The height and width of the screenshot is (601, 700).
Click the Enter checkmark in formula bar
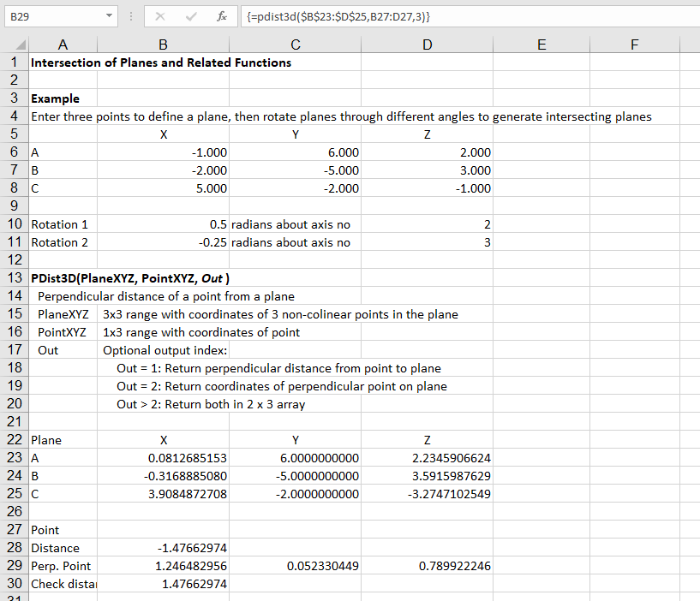[191, 16]
